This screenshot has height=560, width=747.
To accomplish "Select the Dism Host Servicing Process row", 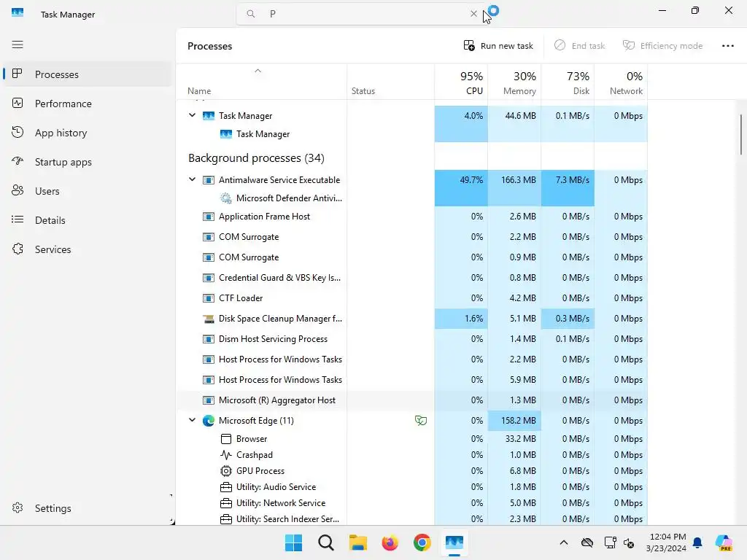I will pyautogui.click(x=413, y=339).
